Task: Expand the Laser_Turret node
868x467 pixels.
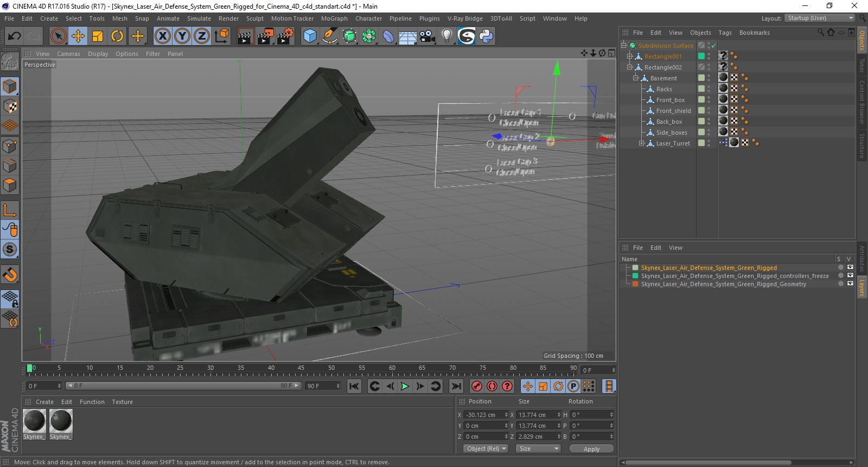Action: (642, 143)
